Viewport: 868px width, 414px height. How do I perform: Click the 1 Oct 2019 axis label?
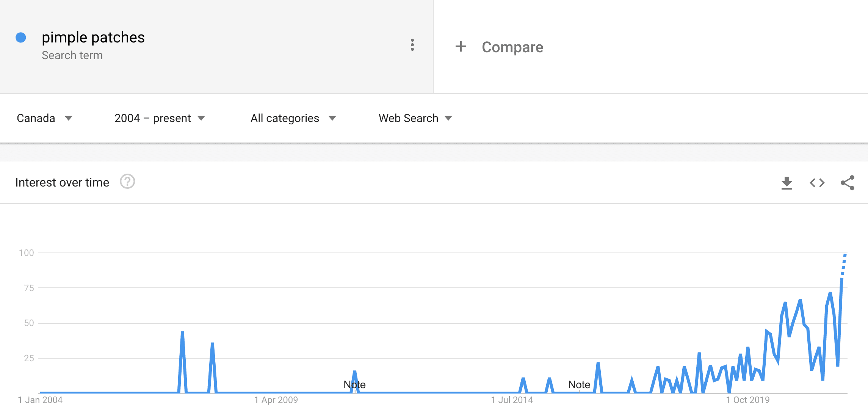748,400
